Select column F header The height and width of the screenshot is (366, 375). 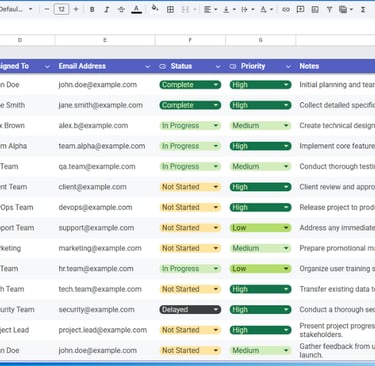[x=190, y=40]
